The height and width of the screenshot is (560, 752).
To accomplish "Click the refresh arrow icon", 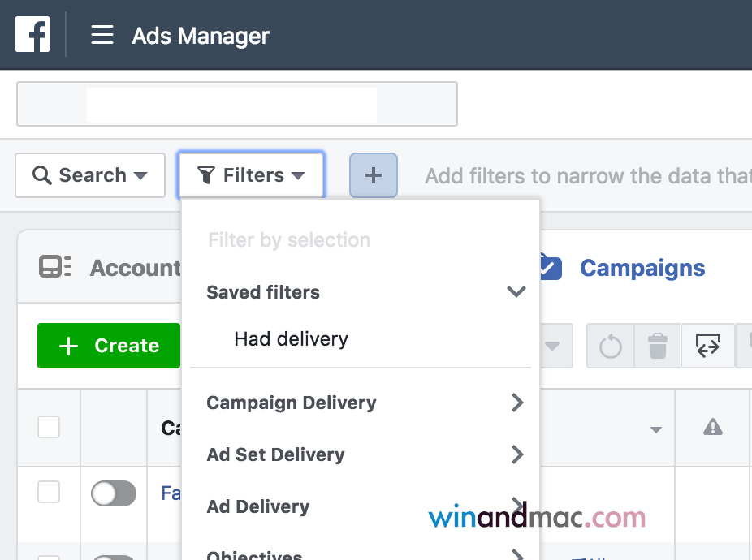I will [x=610, y=347].
